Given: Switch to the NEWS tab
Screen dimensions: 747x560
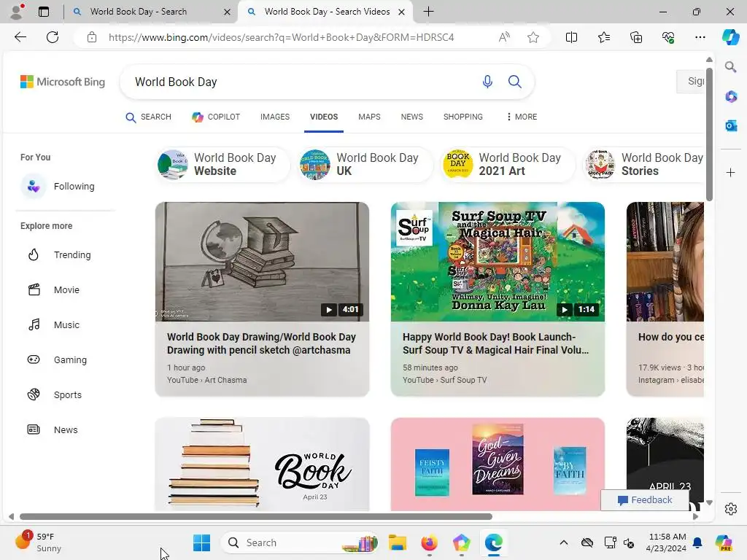Looking at the screenshot, I should (412, 117).
